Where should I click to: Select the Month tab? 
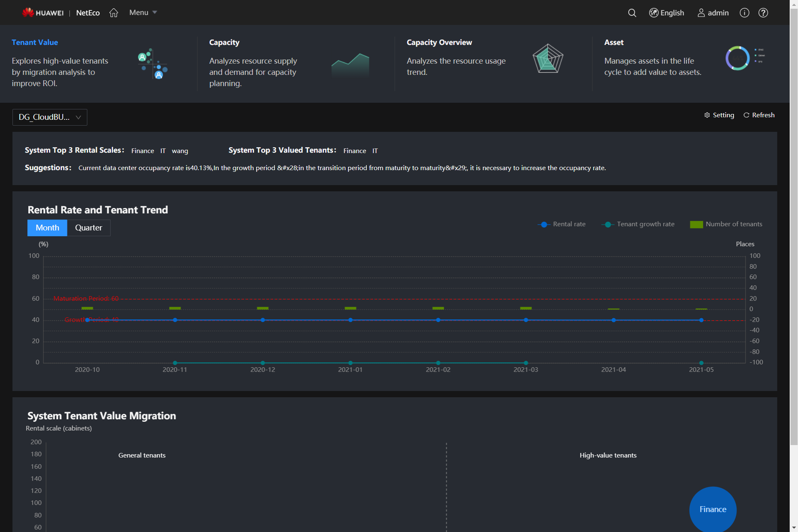(x=47, y=228)
